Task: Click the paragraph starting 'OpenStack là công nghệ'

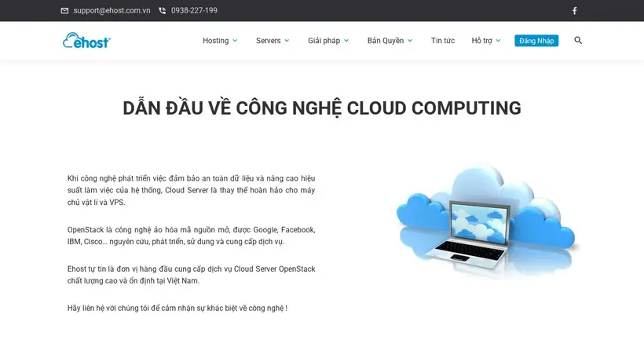Action: point(191,236)
